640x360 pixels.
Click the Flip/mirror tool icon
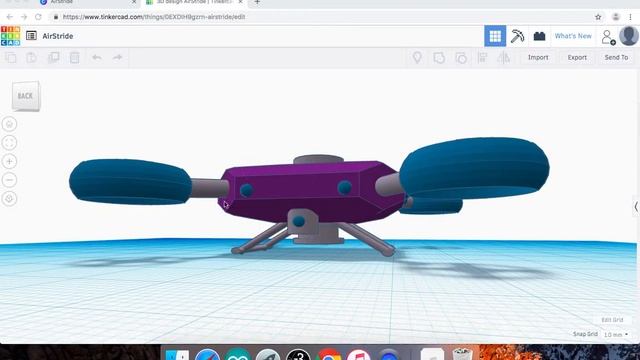click(504, 58)
